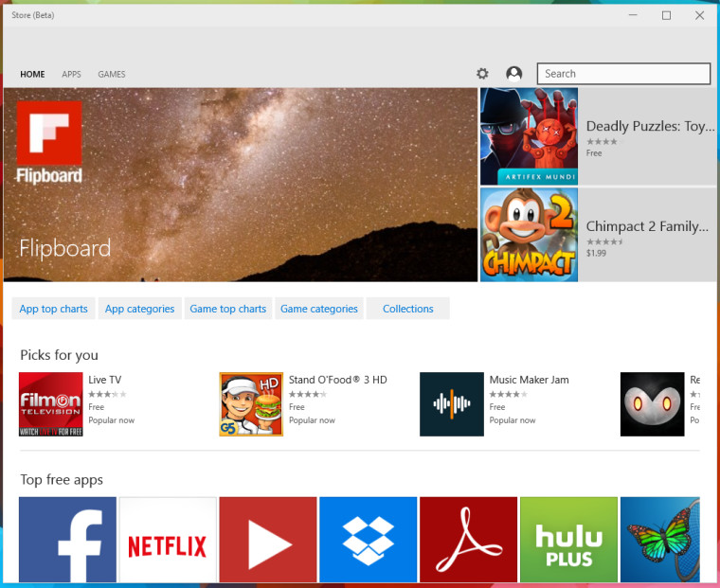720x588 pixels.
Task: Click Popular now under Live TV
Action: pos(112,420)
